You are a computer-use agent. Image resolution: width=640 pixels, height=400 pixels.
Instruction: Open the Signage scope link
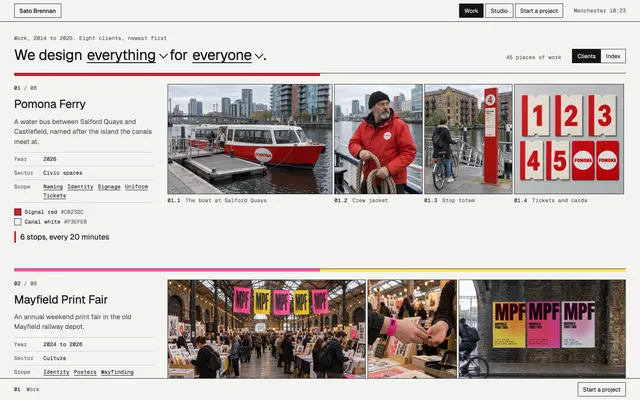109,187
